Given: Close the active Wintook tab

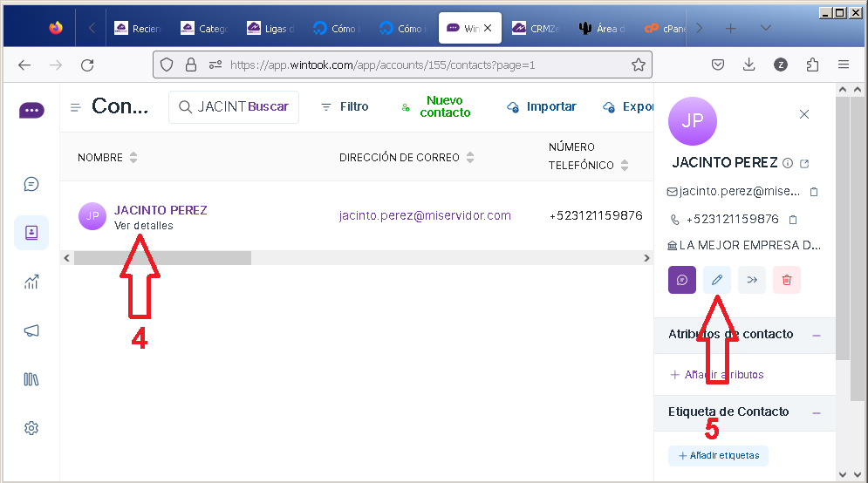Looking at the screenshot, I should [x=488, y=28].
